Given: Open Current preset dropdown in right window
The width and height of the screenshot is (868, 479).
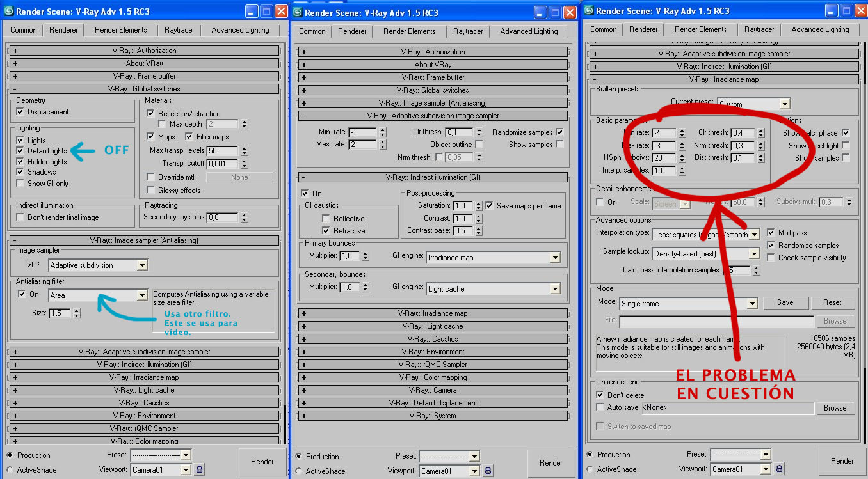Looking at the screenshot, I should coord(754,104).
